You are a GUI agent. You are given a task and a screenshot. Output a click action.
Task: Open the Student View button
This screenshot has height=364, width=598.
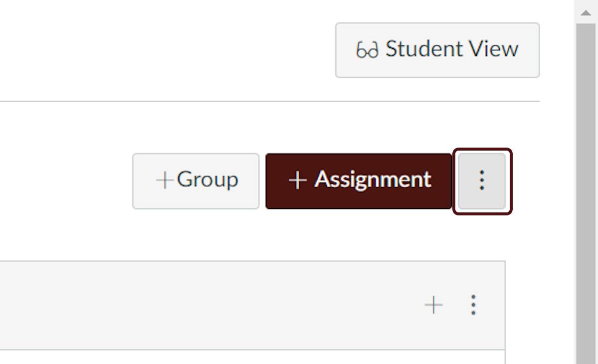[437, 50]
